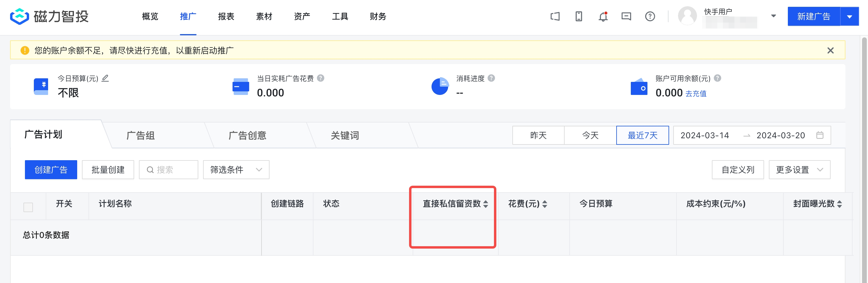The width and height of the screenshot is (868, 283).
Task: Edit 今日预算 with the pencil icon
Action: point(105,78)
